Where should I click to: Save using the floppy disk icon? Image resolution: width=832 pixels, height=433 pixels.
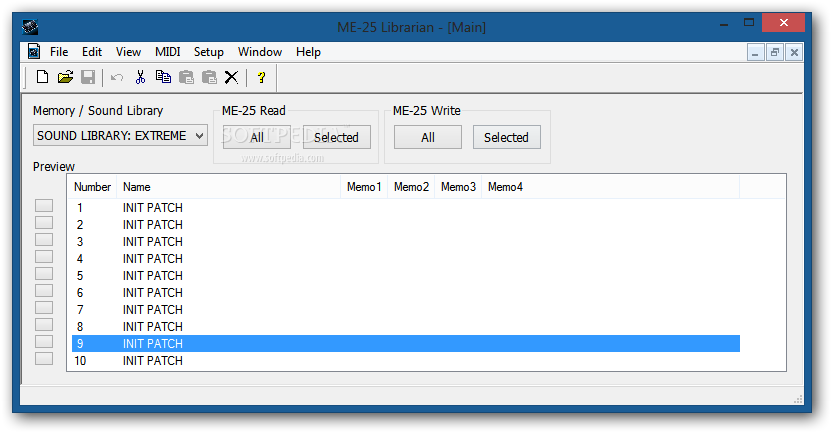[x=88, y=77]
